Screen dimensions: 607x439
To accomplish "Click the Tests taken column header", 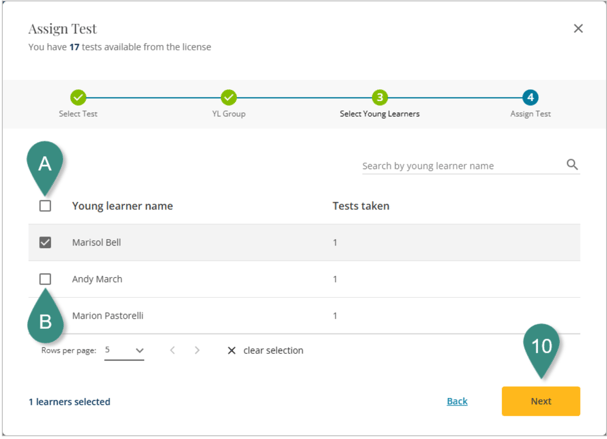I will [361, 206].
